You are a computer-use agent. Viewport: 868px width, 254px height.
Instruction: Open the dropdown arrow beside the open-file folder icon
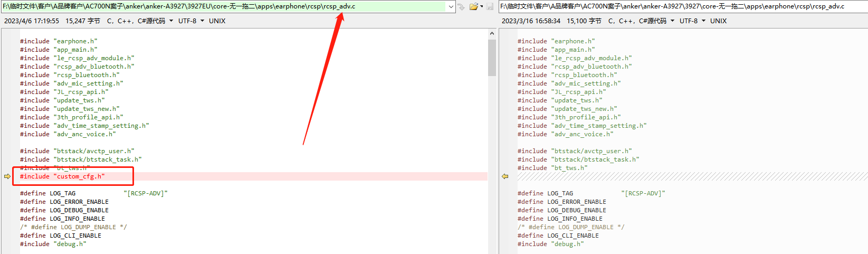pyautogui.click(x=481, y=7)
